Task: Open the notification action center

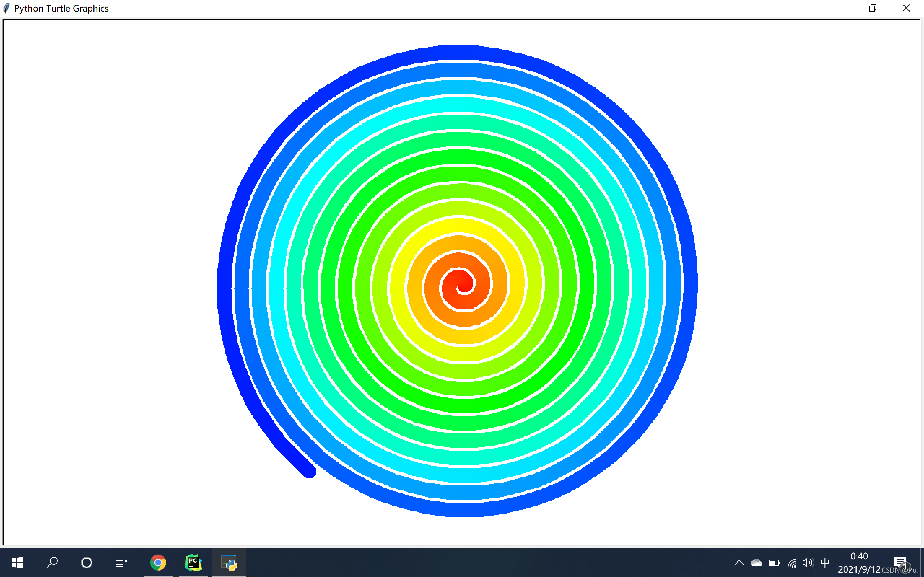Action: click(x=900, y=563)
